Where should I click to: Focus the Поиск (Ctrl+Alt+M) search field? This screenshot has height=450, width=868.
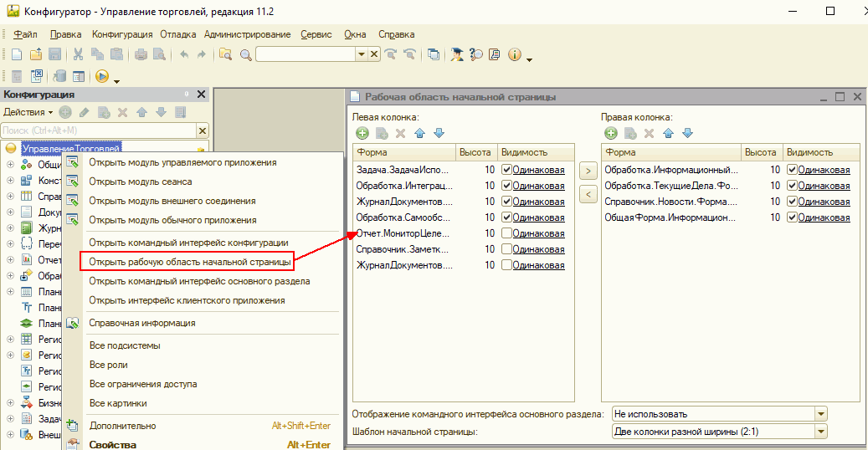[x=99, y=130]
